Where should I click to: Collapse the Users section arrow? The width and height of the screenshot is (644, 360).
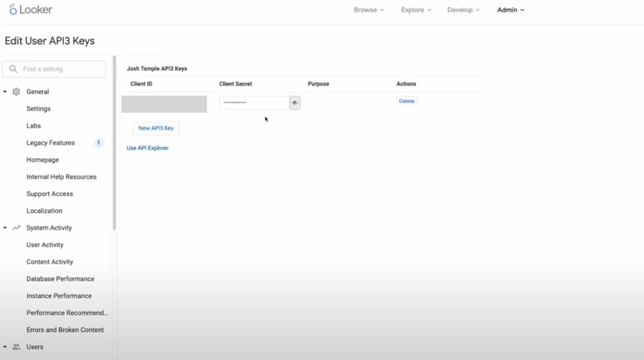pyautogui.click(x=5, y=347)
